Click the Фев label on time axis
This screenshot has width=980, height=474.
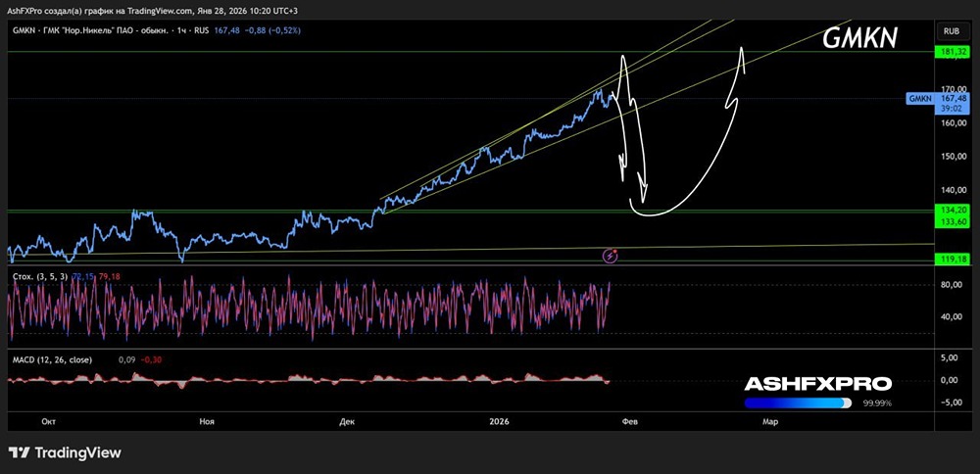point(630,422)
